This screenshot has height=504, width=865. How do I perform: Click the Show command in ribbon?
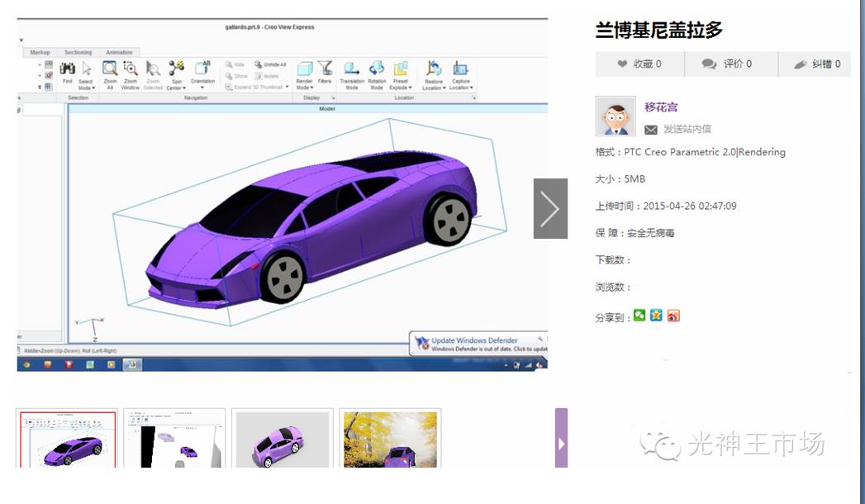tap(236, 75)
